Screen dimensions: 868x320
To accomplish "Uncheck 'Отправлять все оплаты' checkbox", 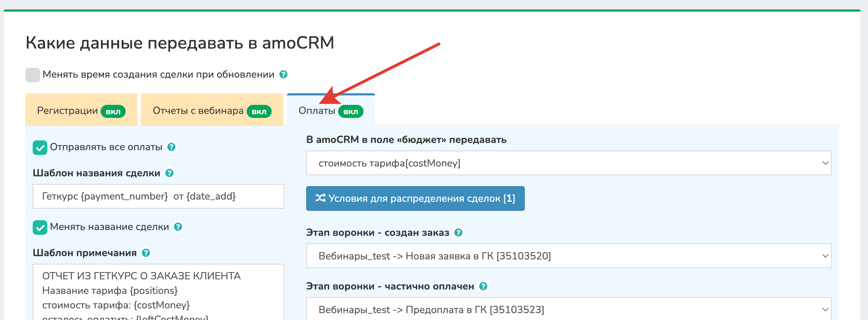I will pyautogui.click(x=40, y=148).
